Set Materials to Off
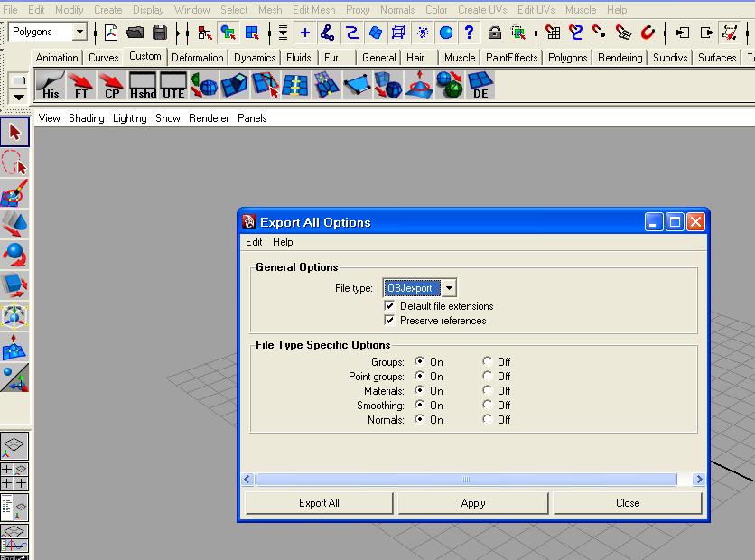 point(488,390)
